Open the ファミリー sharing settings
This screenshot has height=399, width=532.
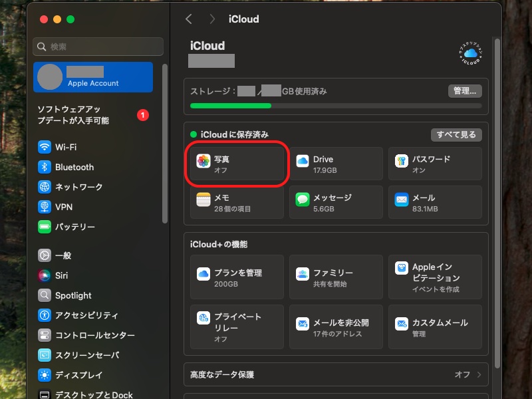pyautogui.click(x=335, y=277)
